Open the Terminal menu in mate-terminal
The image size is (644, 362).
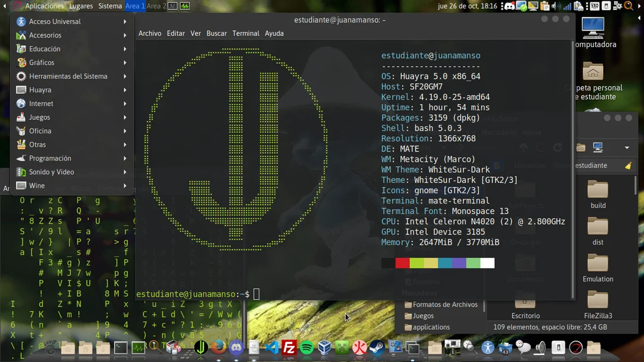pyautogui.click(x=246, y=33)
